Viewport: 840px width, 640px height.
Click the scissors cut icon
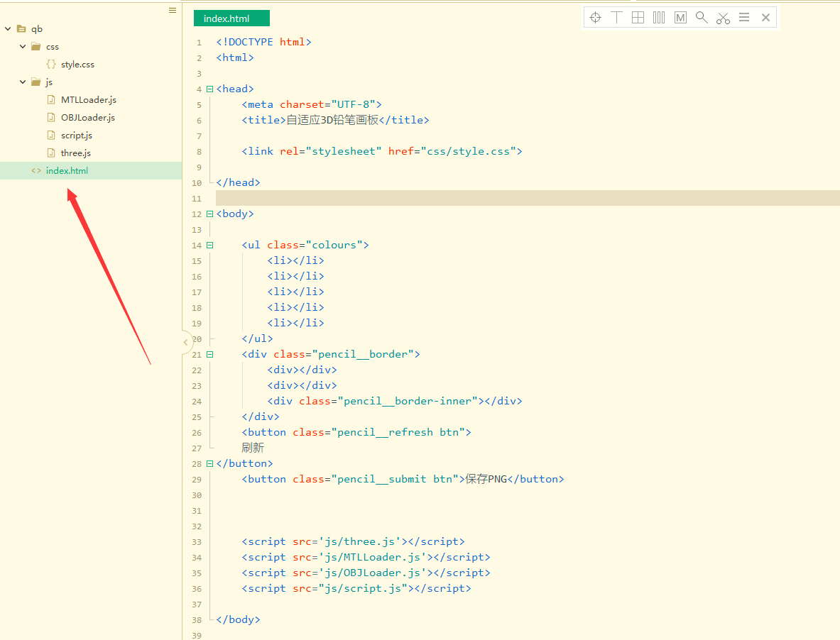[x=724, y=18]
